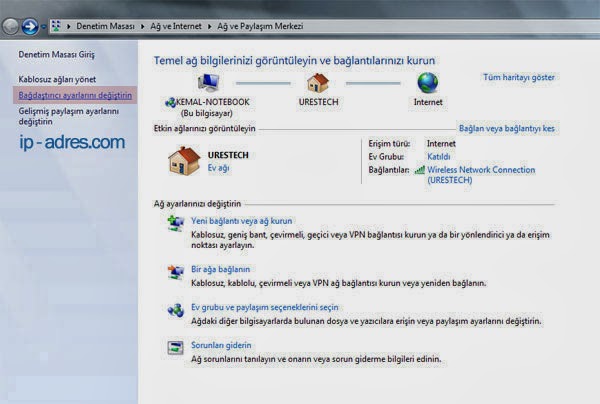Click the large URESTECH home network icon
This screenshot has height=404, width=600.
[184, 161]
